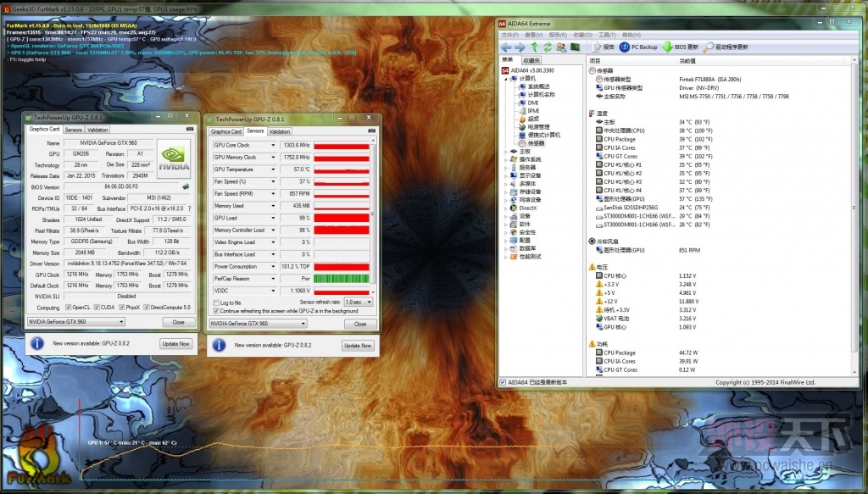Click the Bus Interface question mark

click(189, 208)
